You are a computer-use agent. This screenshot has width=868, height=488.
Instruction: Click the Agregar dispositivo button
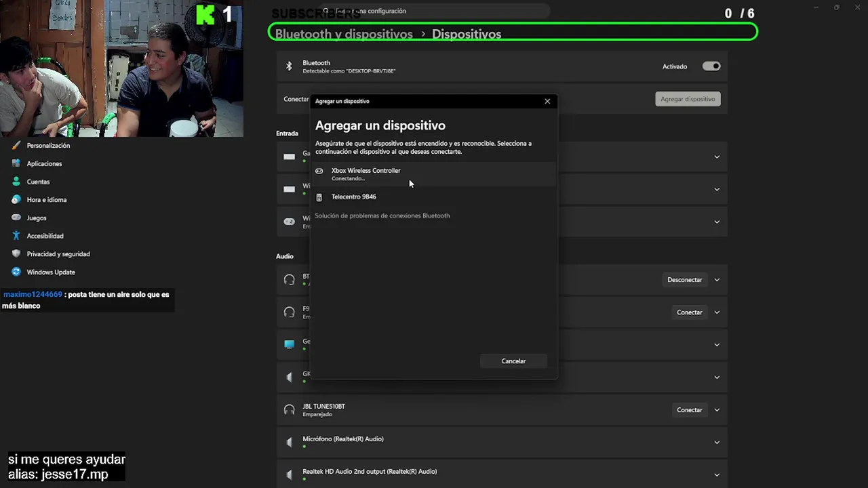pos(688,99)
